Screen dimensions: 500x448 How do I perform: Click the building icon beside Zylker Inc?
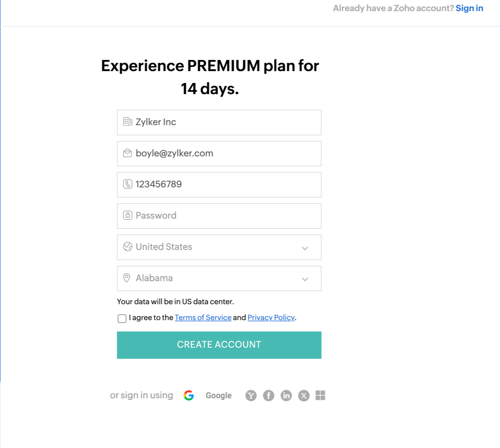tap(127, 122)
